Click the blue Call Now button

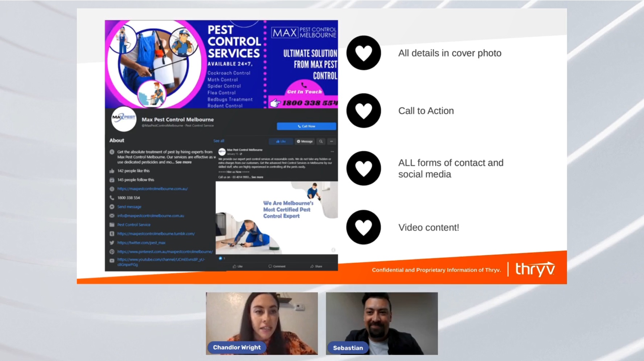click(306, 126)
